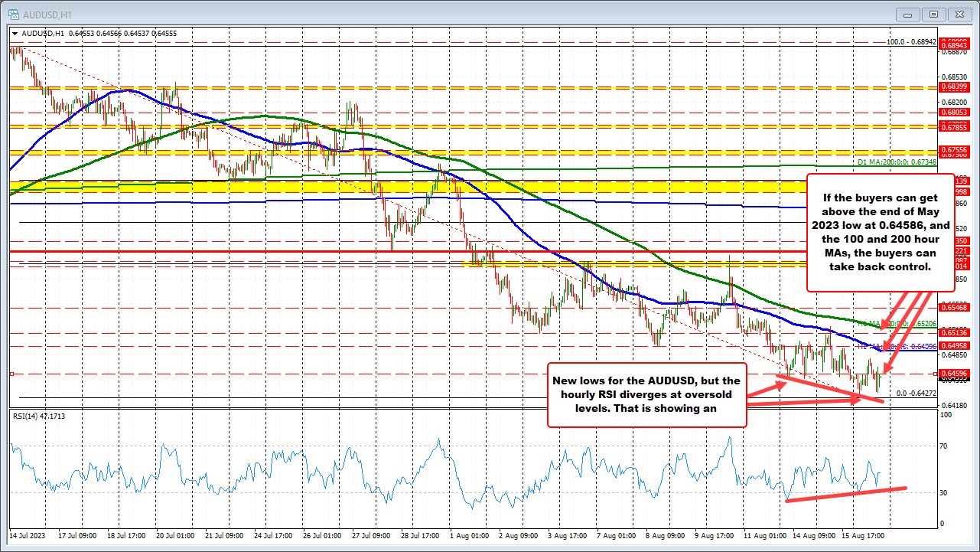Image resolution: width=980 pixels, height=552 pixels.
Task: Select the buyers take back control annotation box
Action: pos(881,233)
